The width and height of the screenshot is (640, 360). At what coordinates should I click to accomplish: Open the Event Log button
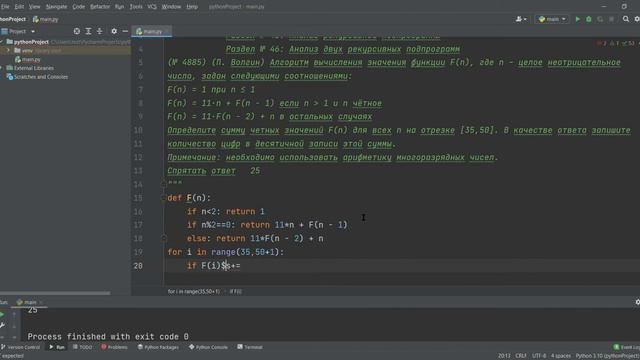[x=627, y=347]
